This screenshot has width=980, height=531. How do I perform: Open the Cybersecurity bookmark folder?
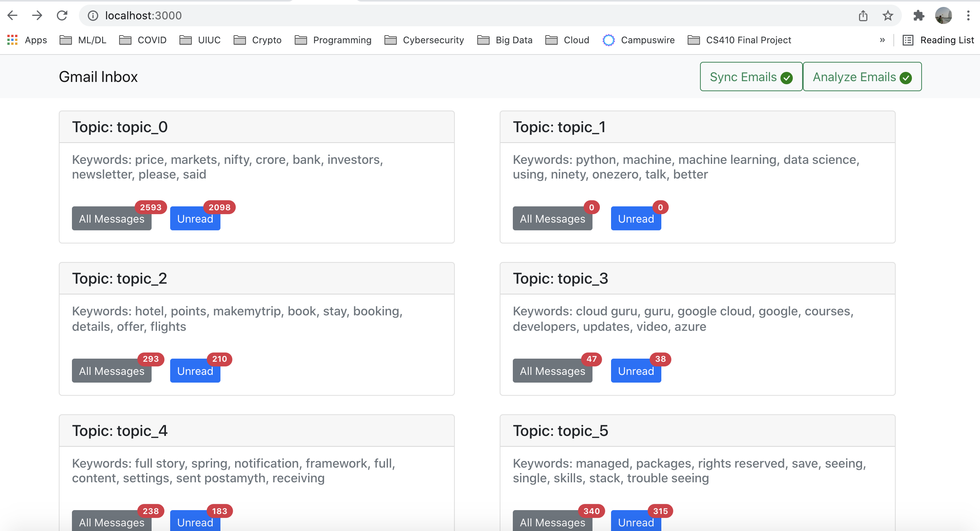[x=424, y=40]
